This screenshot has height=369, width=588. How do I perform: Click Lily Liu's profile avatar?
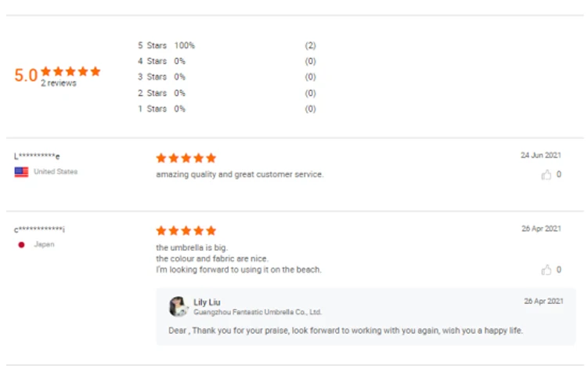coord(178,306)
